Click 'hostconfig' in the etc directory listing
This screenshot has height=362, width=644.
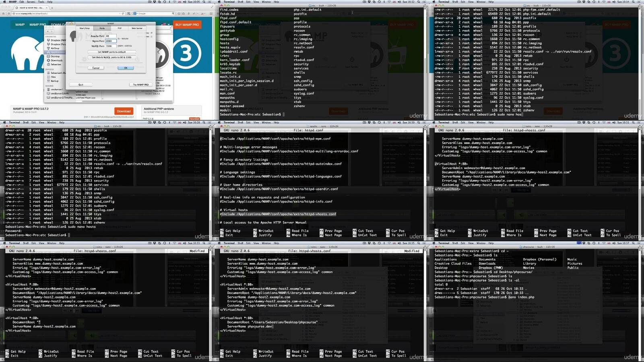pyautogui.click(x=229, y=39)
